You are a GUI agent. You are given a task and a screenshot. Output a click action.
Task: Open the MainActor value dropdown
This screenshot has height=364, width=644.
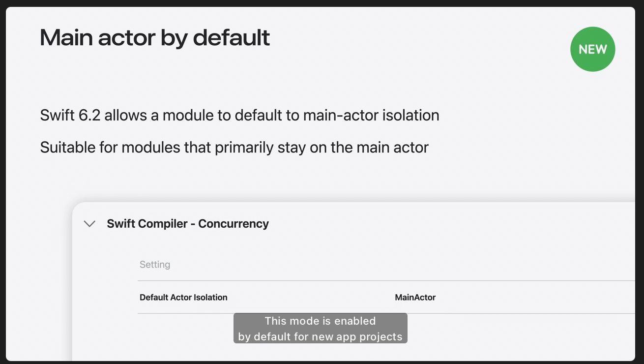415,298
